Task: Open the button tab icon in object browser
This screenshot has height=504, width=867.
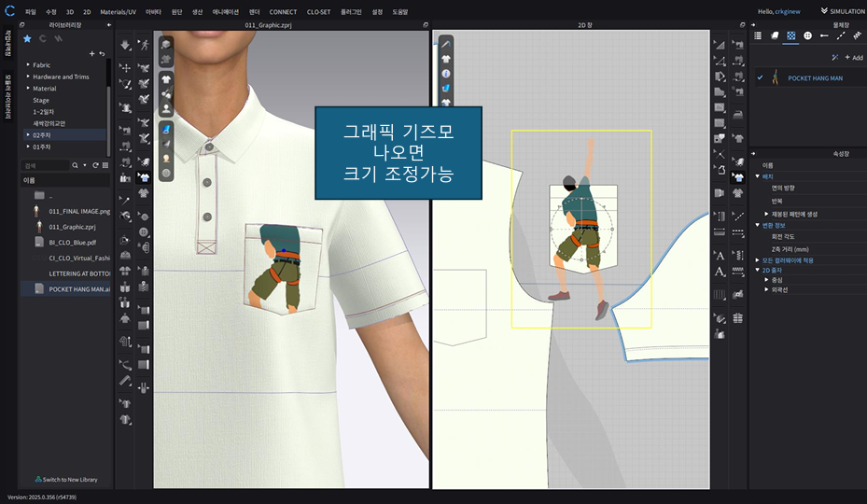Action: pos(807,35)
